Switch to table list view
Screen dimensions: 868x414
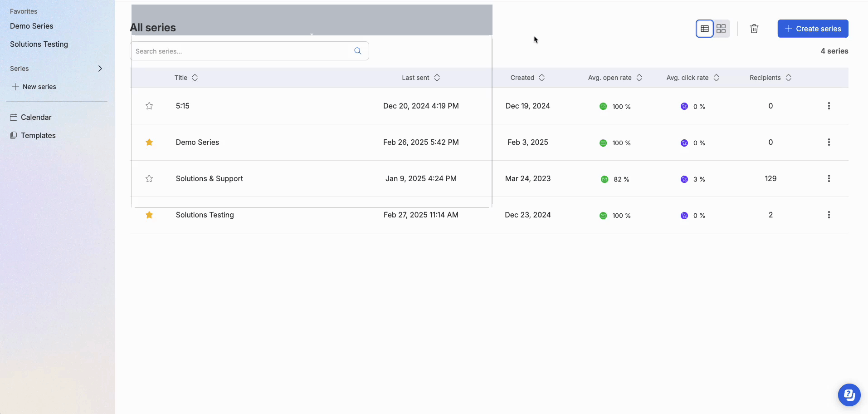pos(704,29)
